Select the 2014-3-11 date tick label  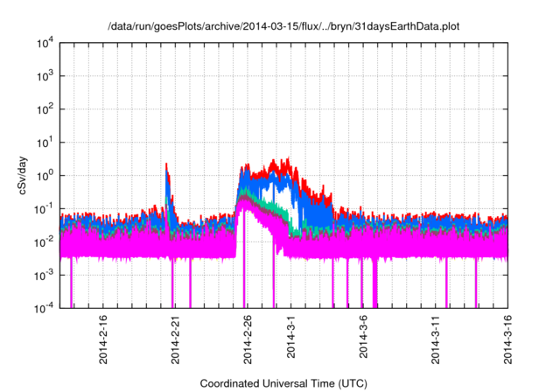[436, 336]
